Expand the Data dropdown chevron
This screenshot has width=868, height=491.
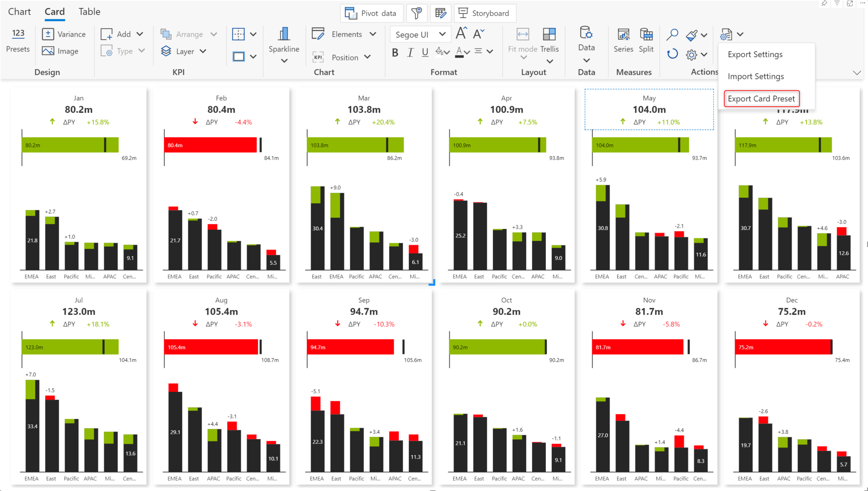point(586,60)
